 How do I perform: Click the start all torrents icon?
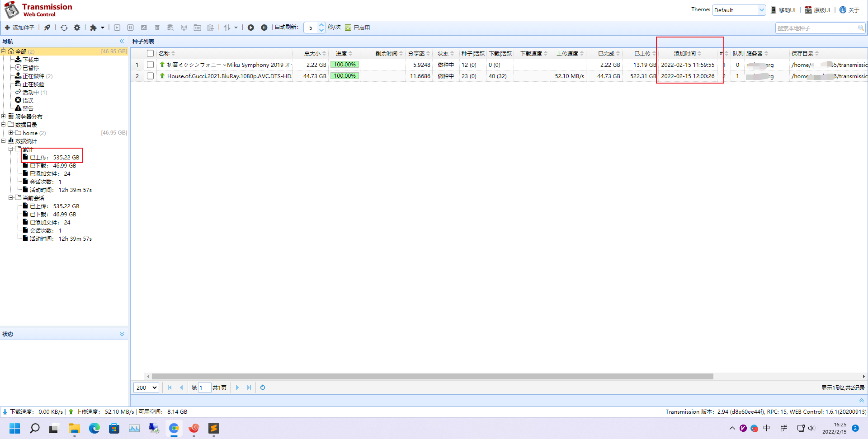(251, 28)
